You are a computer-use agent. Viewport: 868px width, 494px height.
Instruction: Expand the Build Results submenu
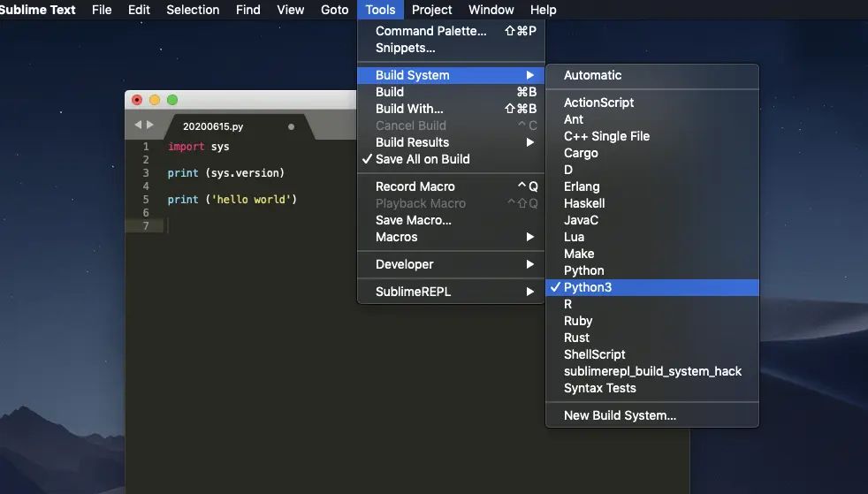click(451, 142)
